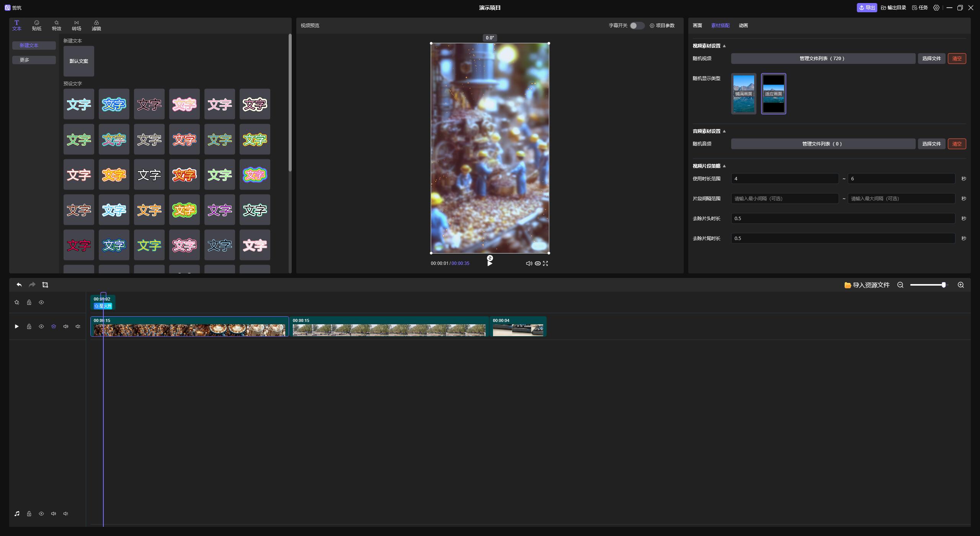Collapse the 视频素材设置 section
Screen dimensions: 980x536
(724, 46)
